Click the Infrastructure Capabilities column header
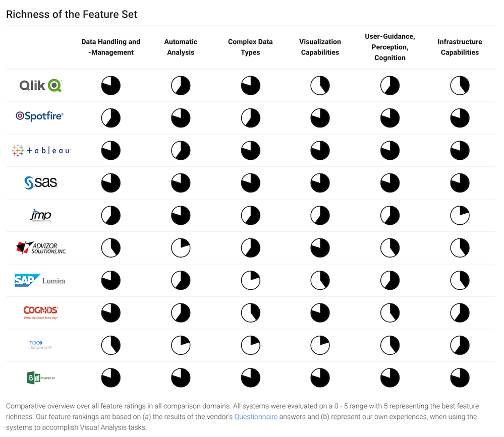Screen dimensions: 504x437 pyautogui.click(x=460, y=47)
